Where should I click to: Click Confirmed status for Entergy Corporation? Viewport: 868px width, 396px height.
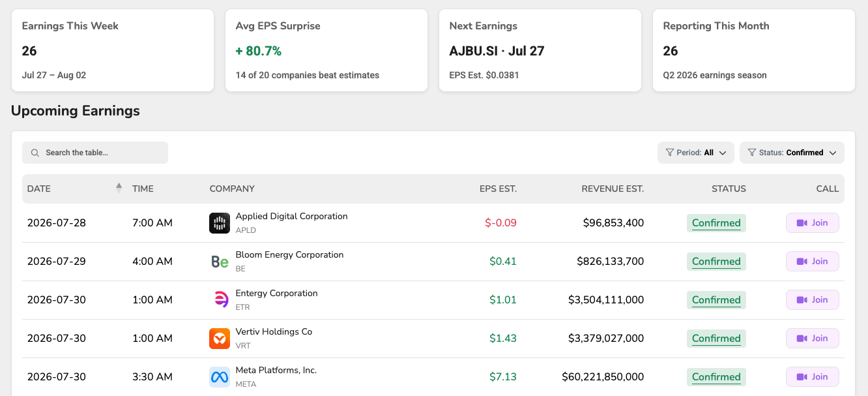[x=716, y=300]
